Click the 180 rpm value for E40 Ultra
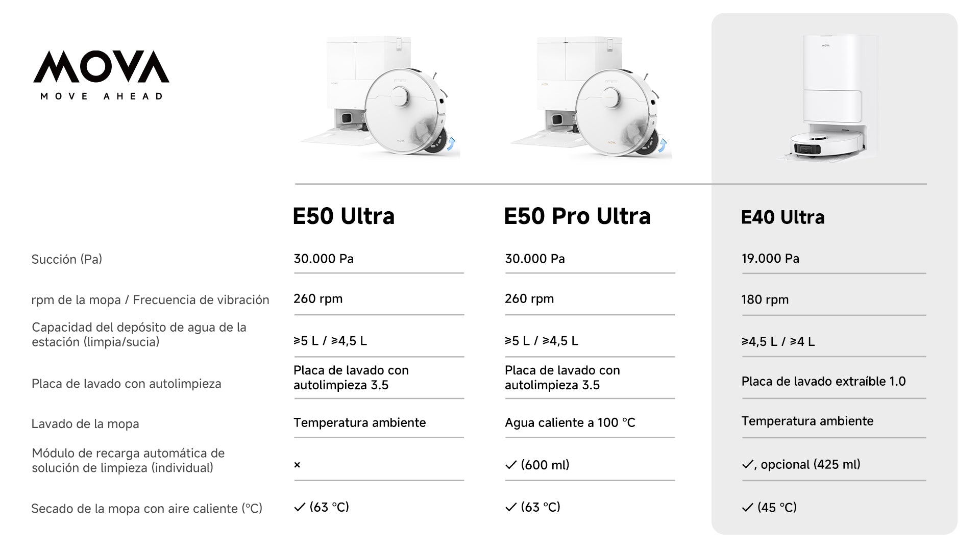 click(765, 300)
